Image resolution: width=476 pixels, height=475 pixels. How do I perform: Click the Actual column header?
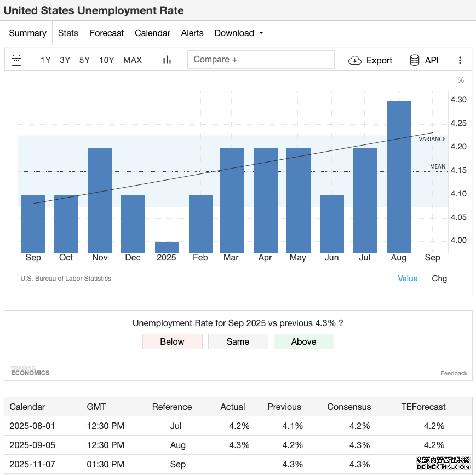(233, 407)
